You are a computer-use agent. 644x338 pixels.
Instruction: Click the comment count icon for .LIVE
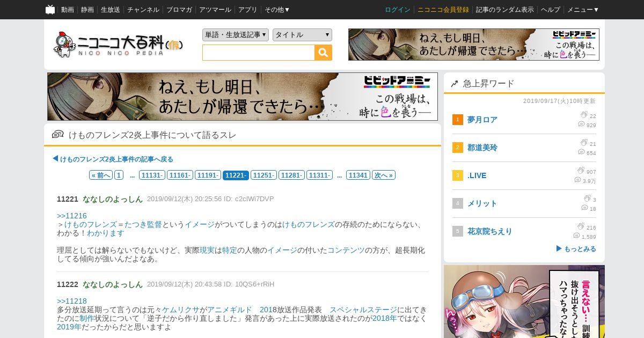[x=577, y=180]
